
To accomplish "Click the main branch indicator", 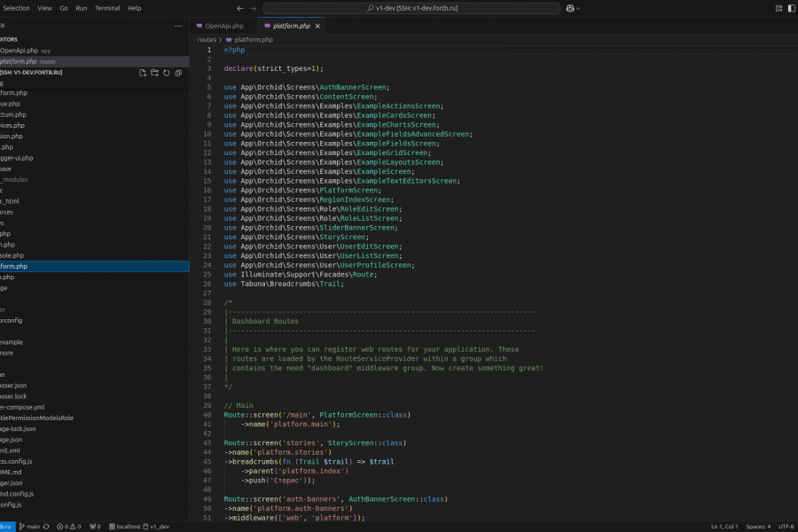I will coord(29,526).
